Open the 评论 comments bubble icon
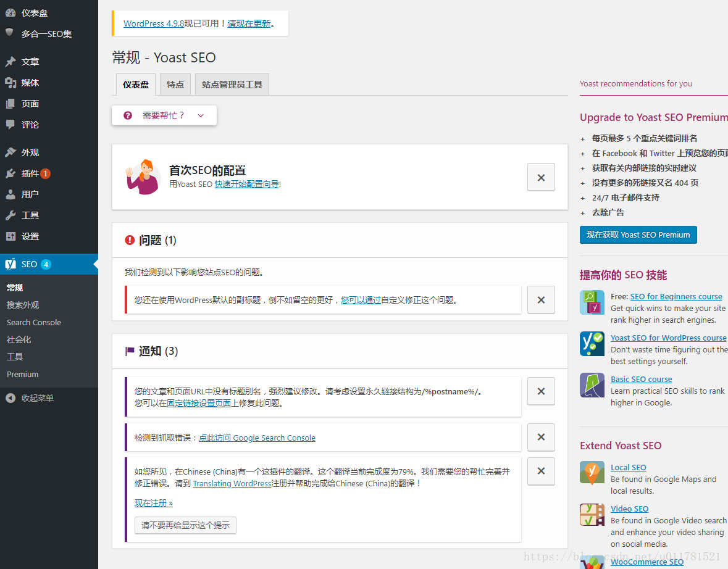Viewport: 728px width, 569px height. click(x=10, y=125)
